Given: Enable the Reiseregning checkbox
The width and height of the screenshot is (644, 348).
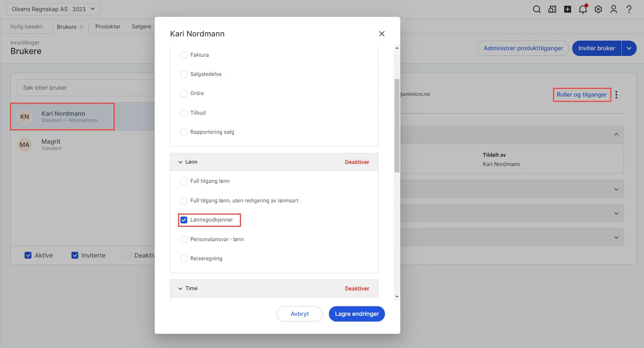Looking at the screenshot, I should coord(184,259).
